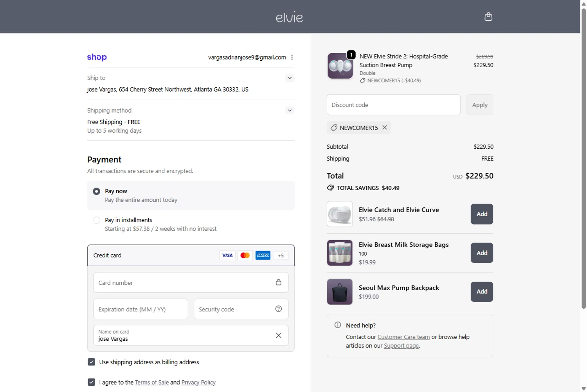
Task: Click the scrollbar down arrow
Action: (583, 388)
